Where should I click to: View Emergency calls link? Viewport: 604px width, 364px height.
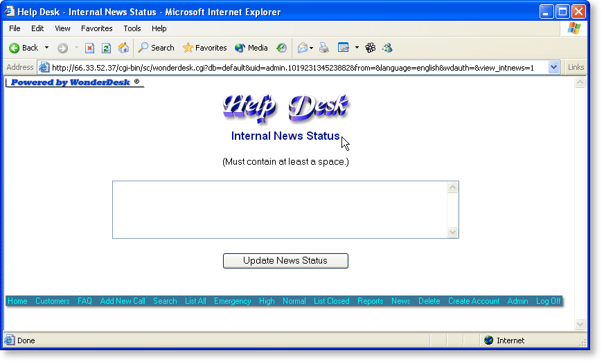click(232, 301)
